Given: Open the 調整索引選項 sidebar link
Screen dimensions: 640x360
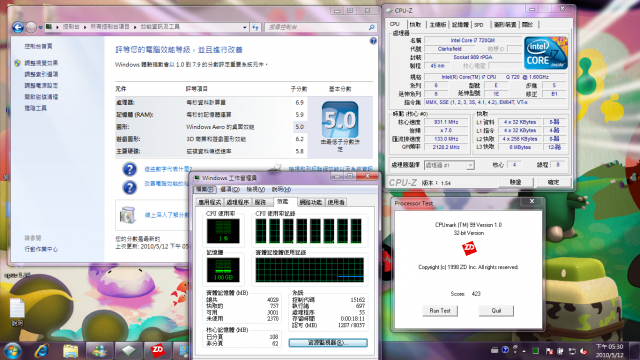Looking at the screenshot, I should 41,74.
